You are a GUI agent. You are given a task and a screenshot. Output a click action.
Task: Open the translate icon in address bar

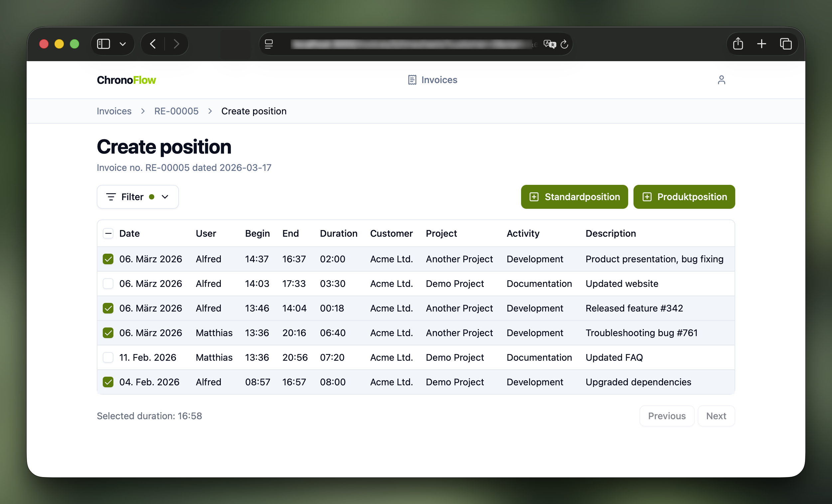549,44
